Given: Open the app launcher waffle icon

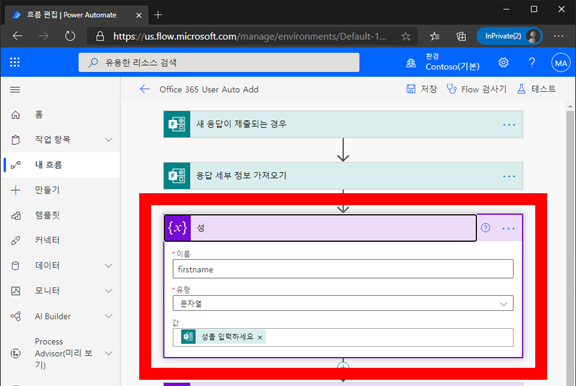Looking at the screenshot, I should 15,62.
